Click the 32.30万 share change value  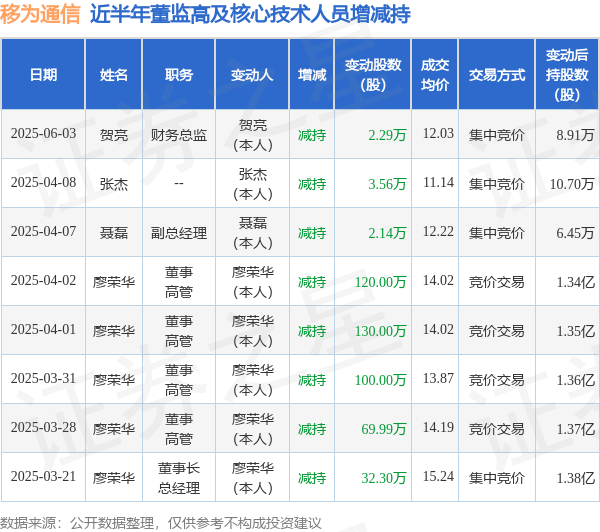coord(384,478)
